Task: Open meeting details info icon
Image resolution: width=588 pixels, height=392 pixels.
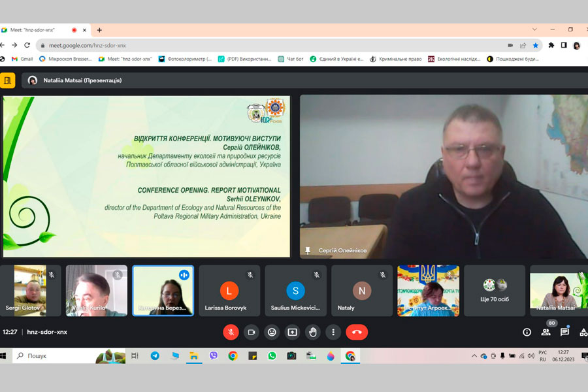Action: click(527, 332)
